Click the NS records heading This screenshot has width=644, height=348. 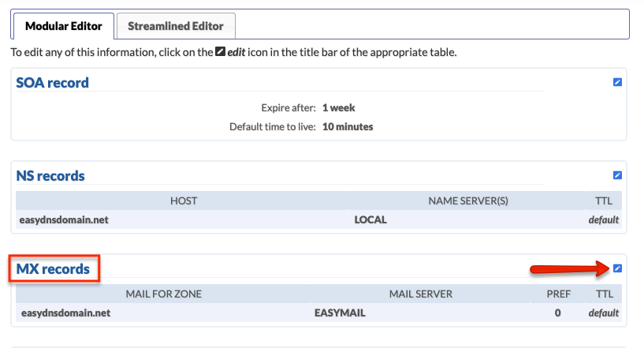coord(50,176)
